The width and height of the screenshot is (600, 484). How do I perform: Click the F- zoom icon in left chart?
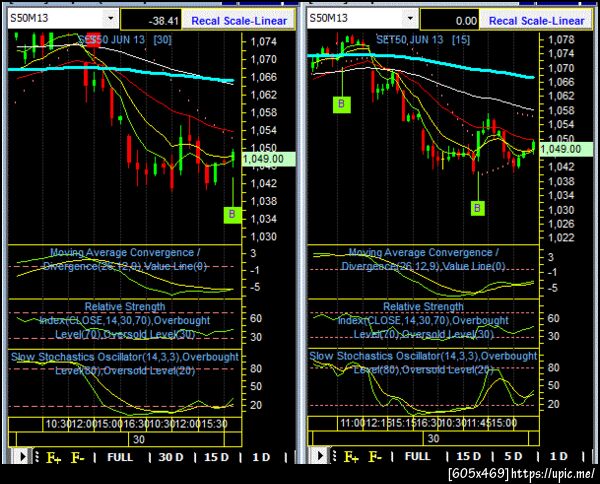click(x=78, y=457)
